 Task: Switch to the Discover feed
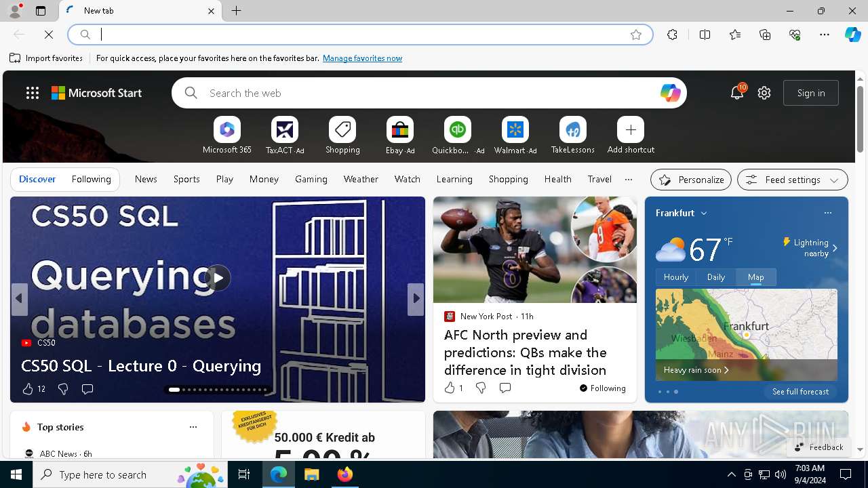pyautogui.click(x=37, y=179)
